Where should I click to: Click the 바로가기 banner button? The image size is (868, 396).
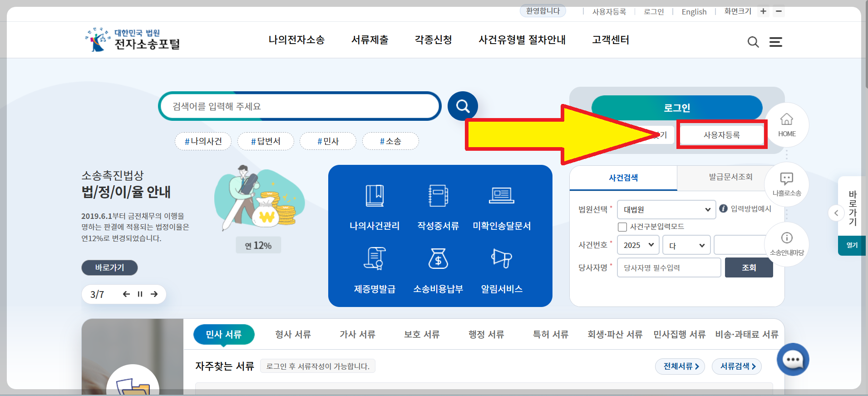(x=109, y=267)
